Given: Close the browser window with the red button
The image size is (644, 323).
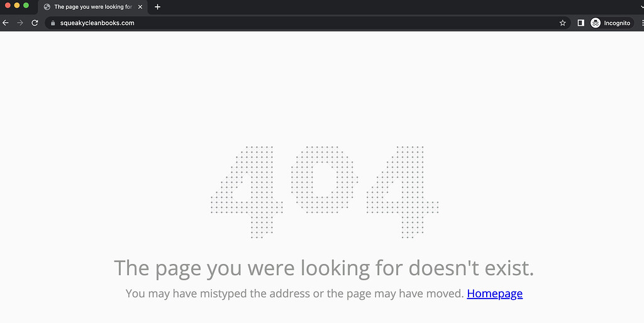Looking at the screenshot, I should (x=8, y=5).
